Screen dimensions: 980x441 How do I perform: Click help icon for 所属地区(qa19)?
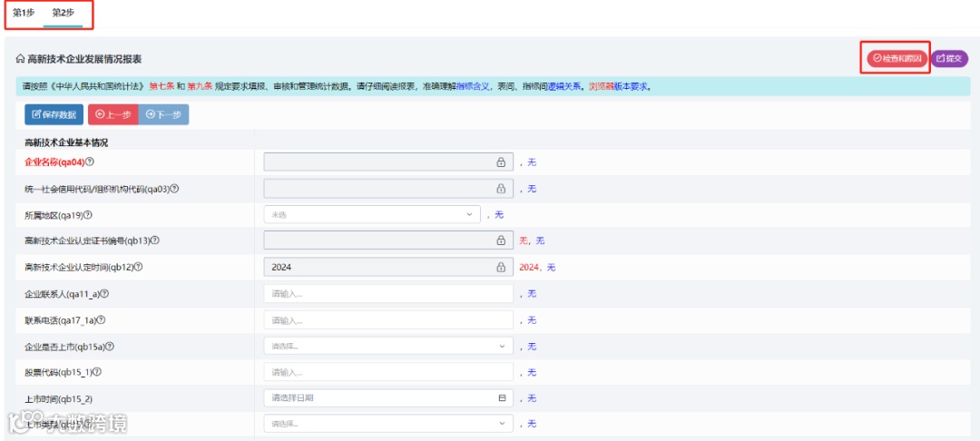click(x=88, y=215)
